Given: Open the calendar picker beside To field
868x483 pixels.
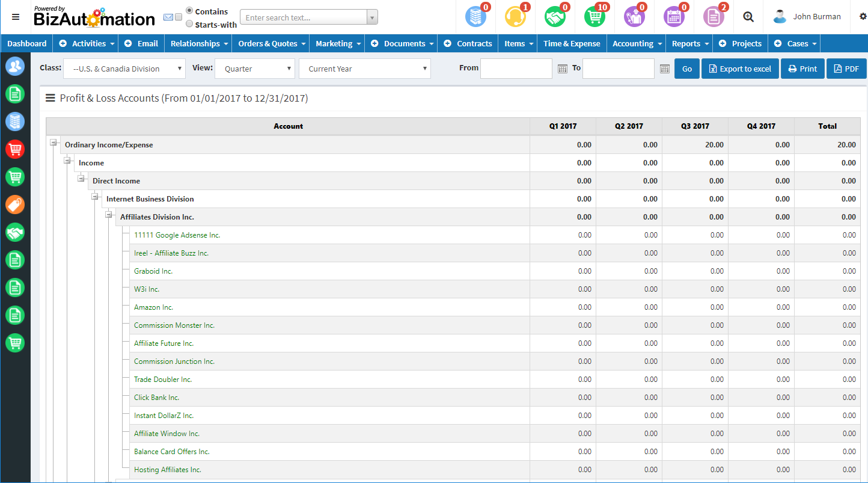Looking at the screenshot, I should [664, 69].
